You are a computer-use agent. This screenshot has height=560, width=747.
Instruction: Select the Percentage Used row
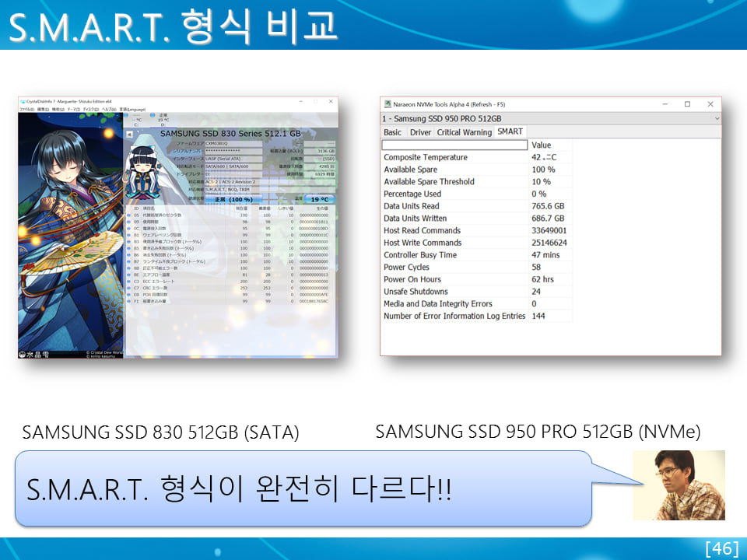tap(477, 194)
